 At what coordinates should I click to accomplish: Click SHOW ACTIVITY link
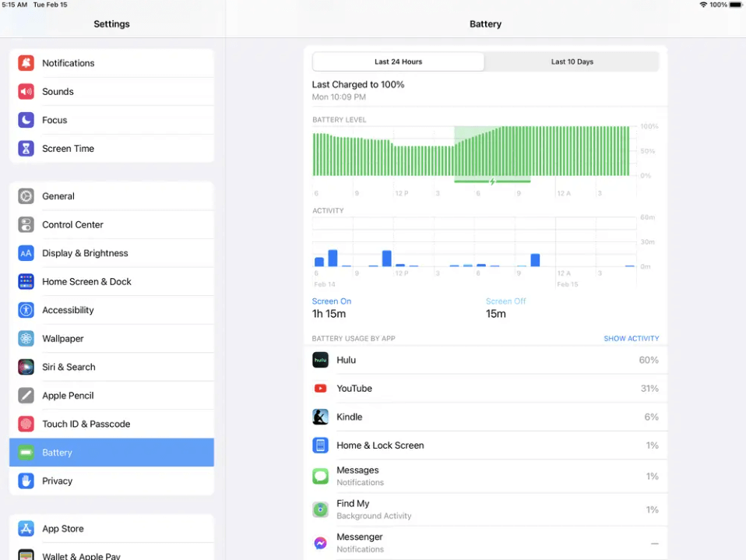click(x=632, y=338)
